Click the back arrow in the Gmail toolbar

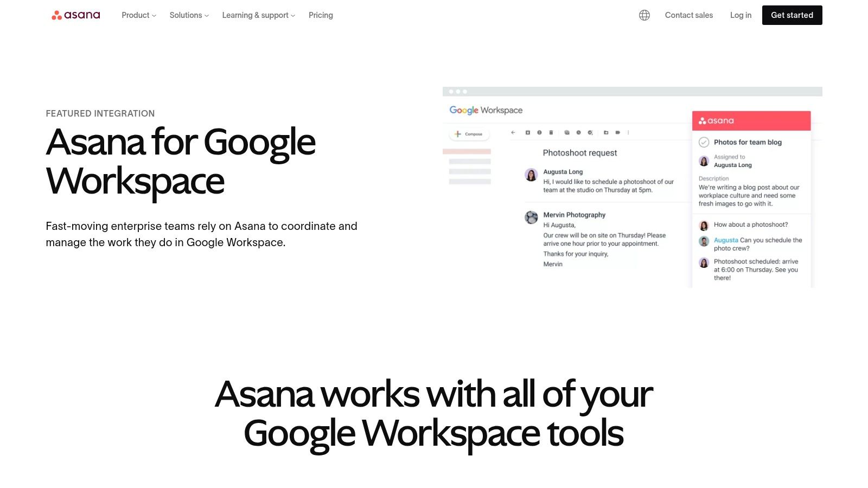(513, 132)
